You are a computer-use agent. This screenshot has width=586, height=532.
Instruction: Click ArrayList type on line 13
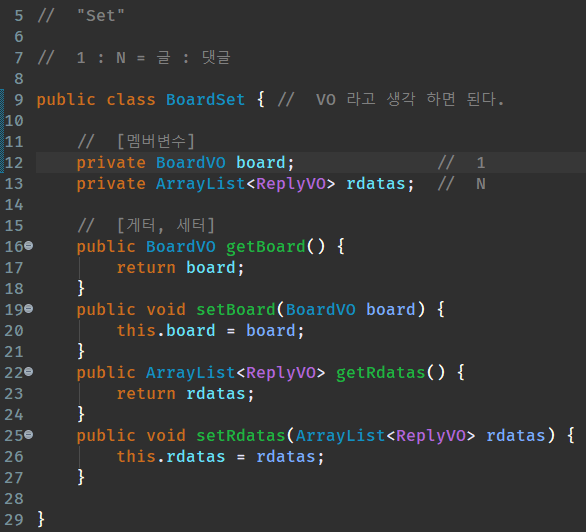coord(200,184)
